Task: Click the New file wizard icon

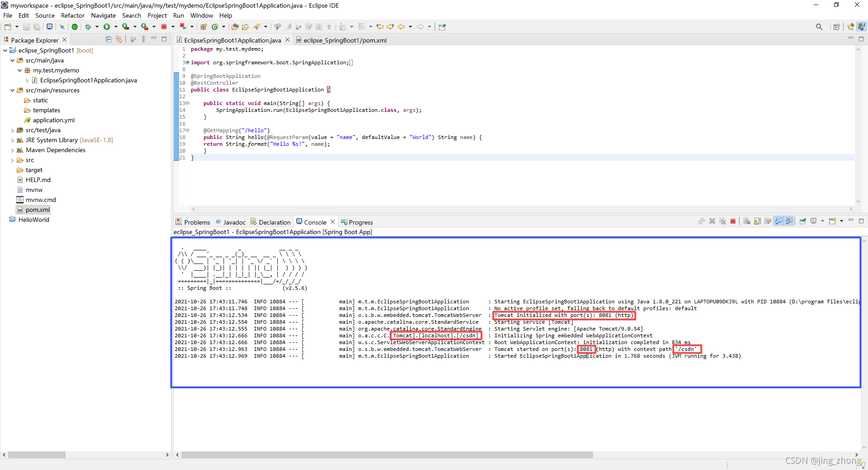Action: [8, 27]
